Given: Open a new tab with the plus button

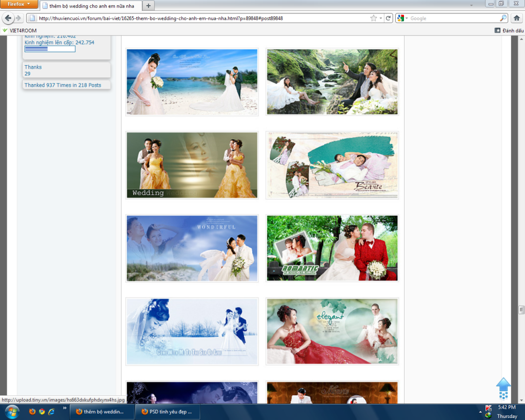Looking at the screenshot, I should point(148,6).
